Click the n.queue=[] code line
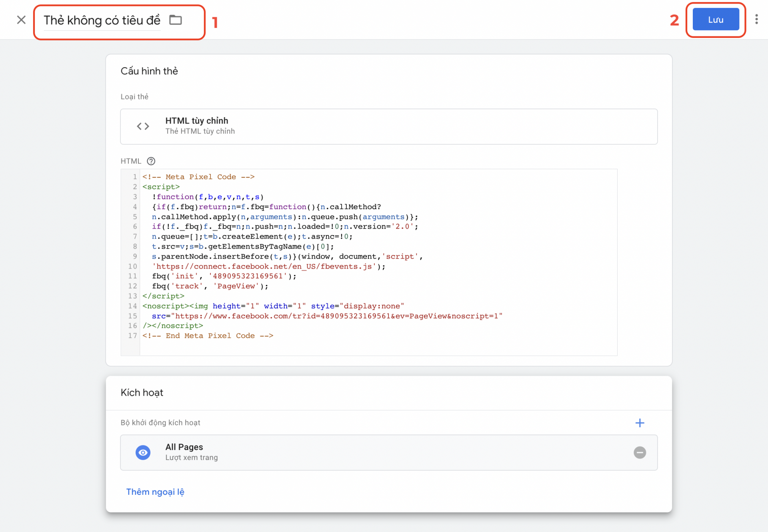 252,237
